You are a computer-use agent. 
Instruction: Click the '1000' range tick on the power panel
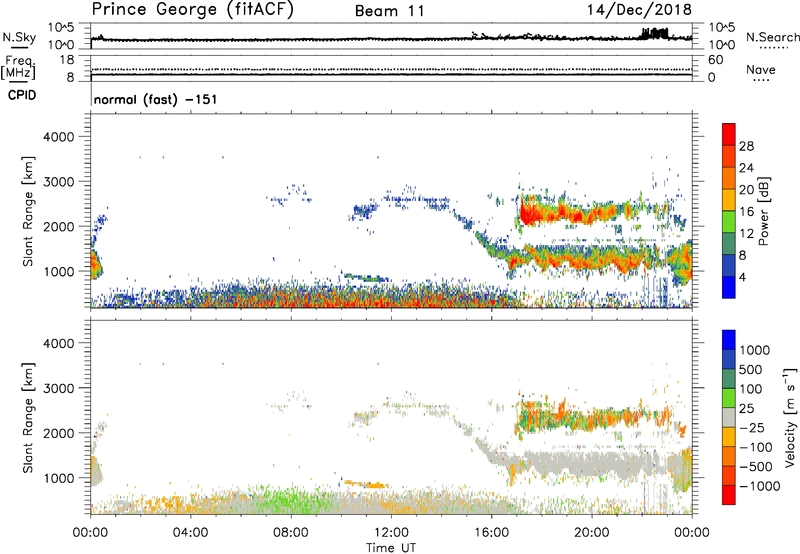click(x=58, y=271)
